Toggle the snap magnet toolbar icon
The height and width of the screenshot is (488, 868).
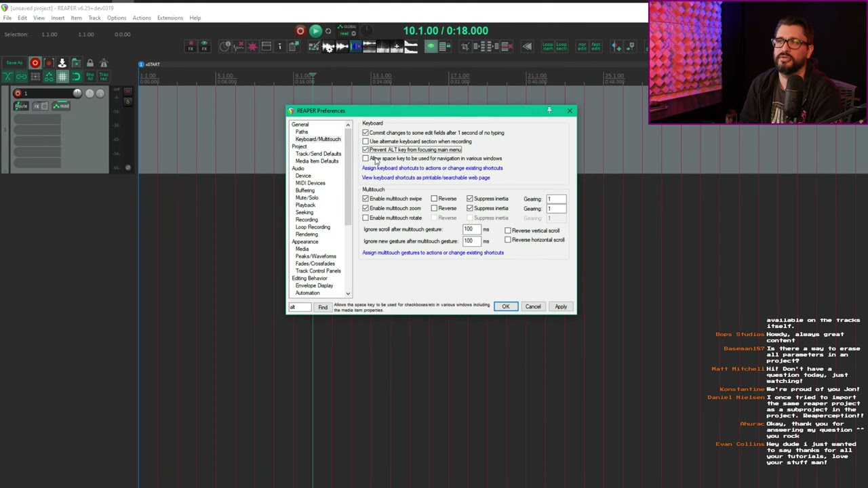[76, 77]
